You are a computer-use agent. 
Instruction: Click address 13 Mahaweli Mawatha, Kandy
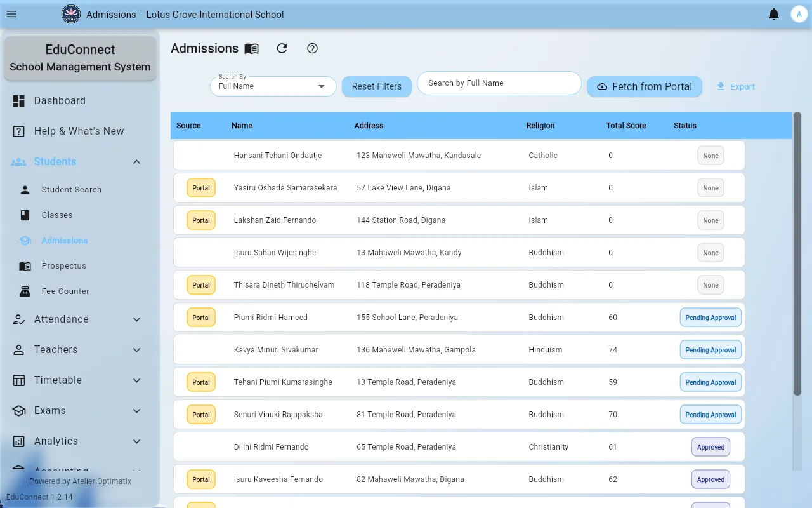[409, 253]
